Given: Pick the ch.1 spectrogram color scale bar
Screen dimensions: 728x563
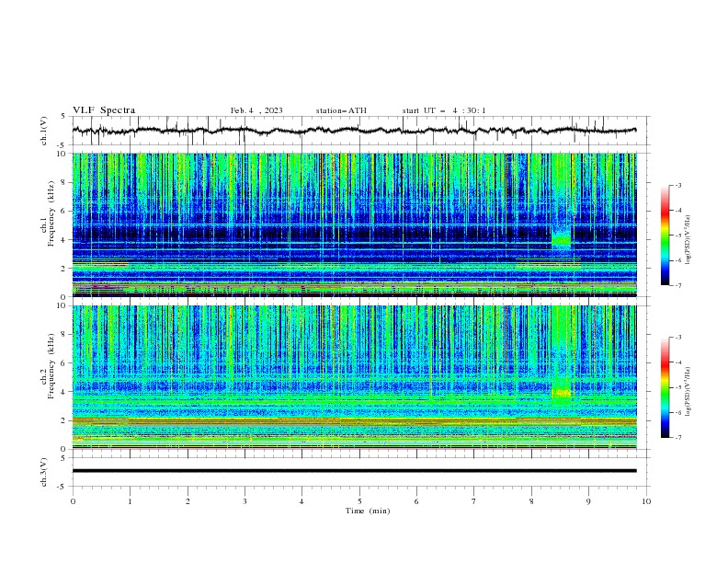Looking at the screenshot, I should [x=665, y=236].
